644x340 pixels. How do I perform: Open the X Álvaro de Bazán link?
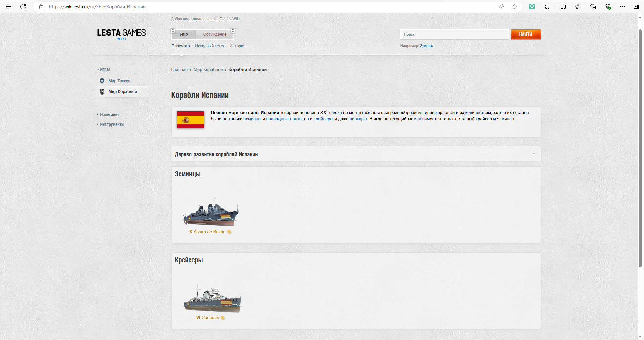tap(207, 232)
